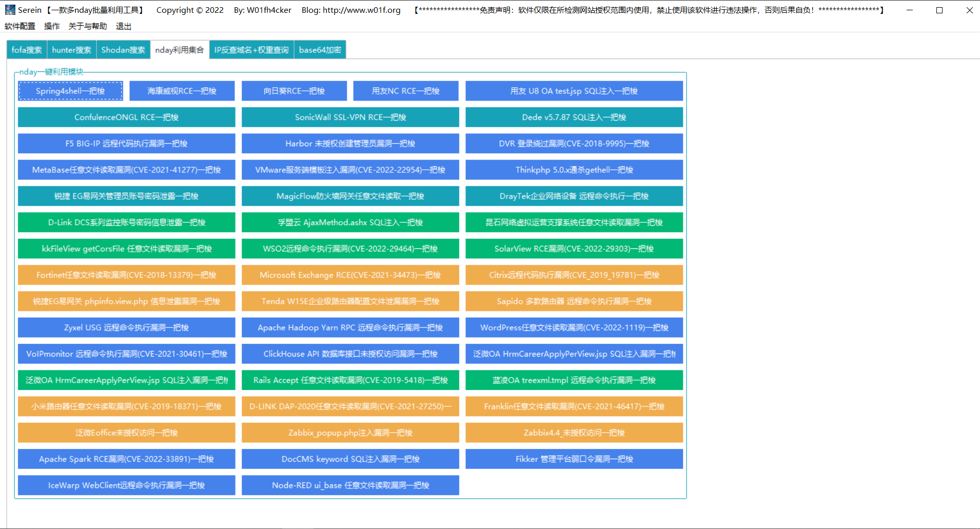Open Apache Spark RCE CVE-2022-33891 module
This screenshot has height=529, width=980.
pyautogui.click(x=127, y=459)
